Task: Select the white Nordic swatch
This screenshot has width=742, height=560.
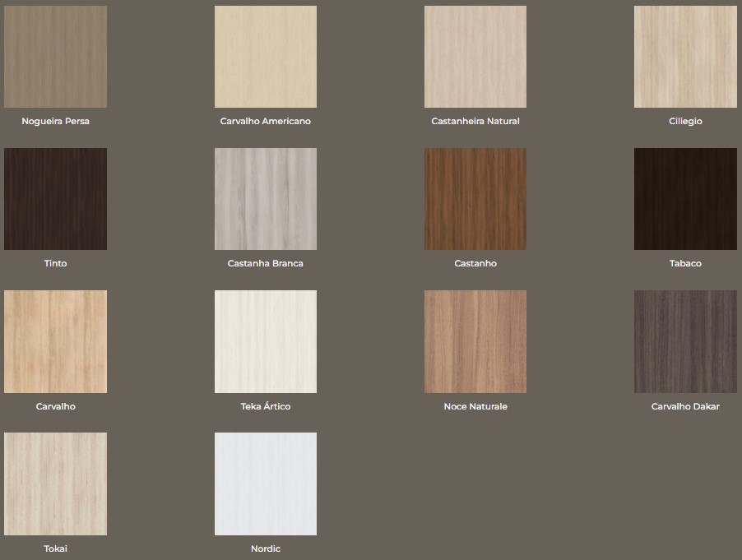Action: tap(265, 484)
